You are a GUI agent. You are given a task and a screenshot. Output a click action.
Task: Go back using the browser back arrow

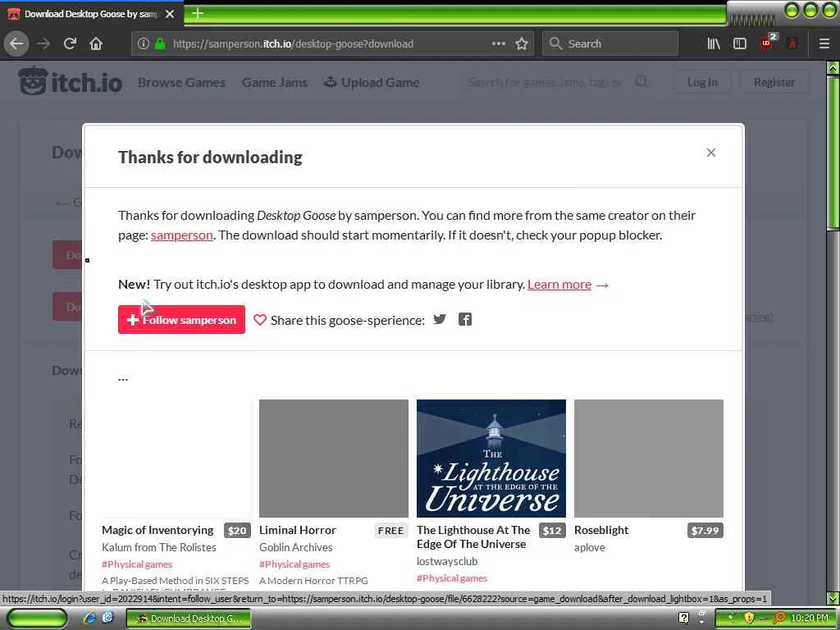pyautogui.click(x=16, y=43)
